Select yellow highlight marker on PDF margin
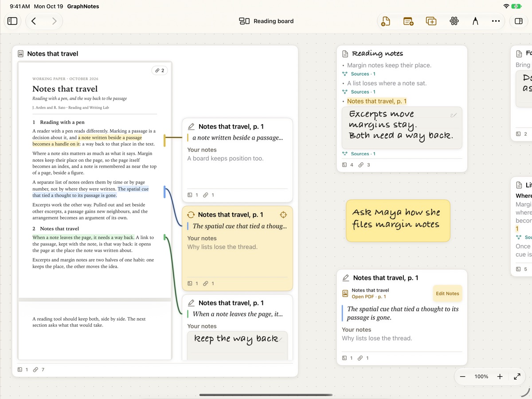 (164, 141)
